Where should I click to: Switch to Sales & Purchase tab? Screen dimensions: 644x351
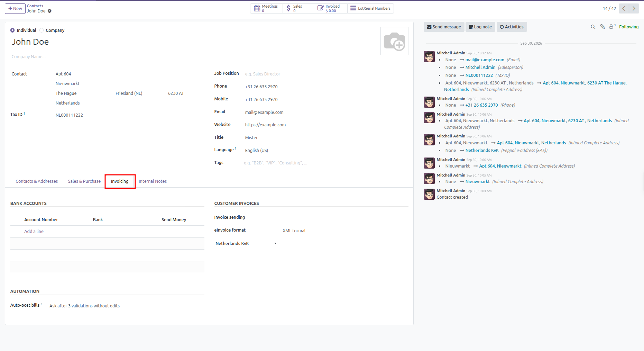pyautogui.click(x=84, y=181)
